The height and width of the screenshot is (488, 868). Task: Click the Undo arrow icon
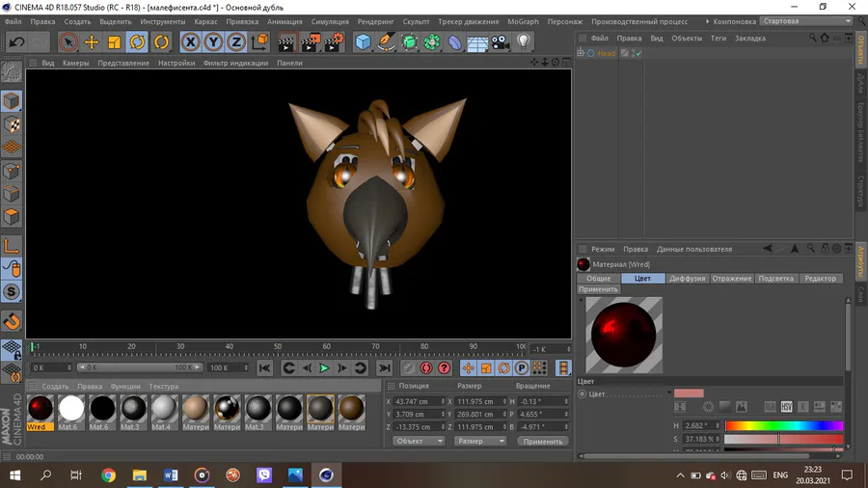point(16,41)
